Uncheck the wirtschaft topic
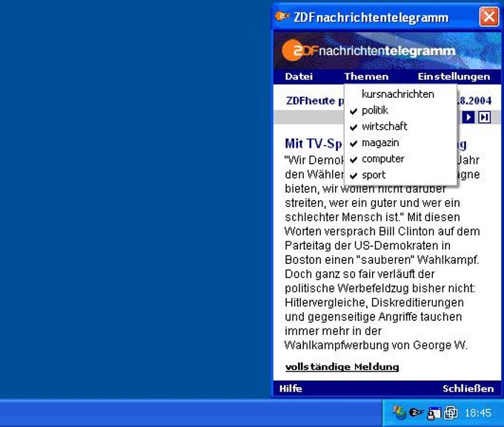 [x=400, y=126]
